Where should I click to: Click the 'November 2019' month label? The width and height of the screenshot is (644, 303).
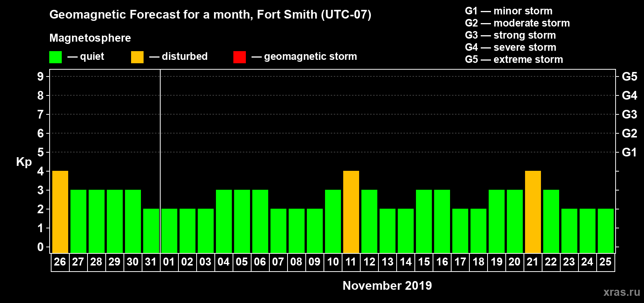(387, 286)
